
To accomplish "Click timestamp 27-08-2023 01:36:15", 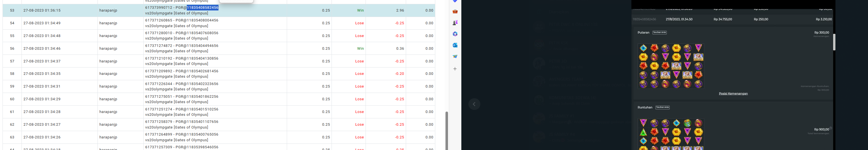I will tap(42, 10).
